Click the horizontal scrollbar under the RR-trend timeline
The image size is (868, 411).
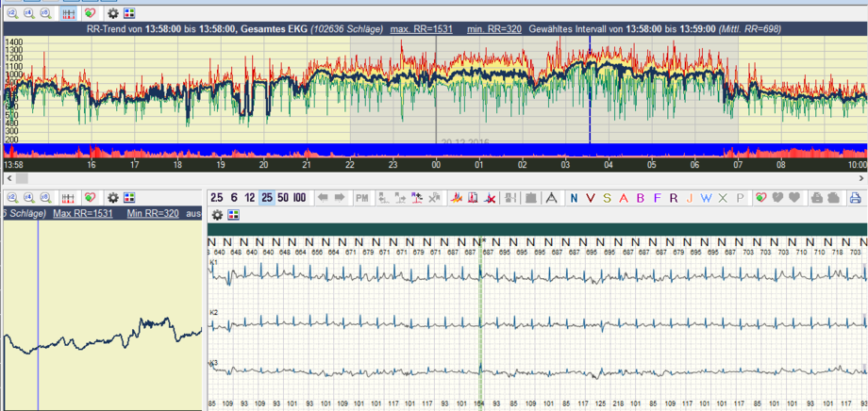click(x=434, y=177)
